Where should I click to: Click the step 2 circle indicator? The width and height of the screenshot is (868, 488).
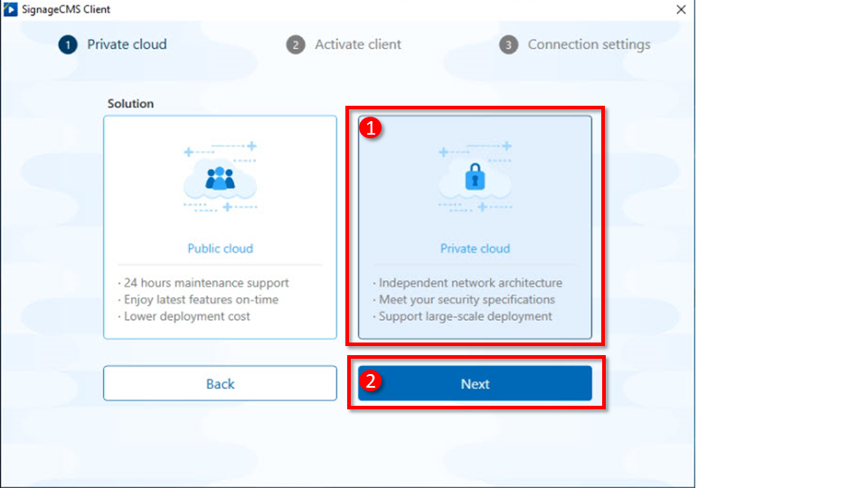pos(296,44)
